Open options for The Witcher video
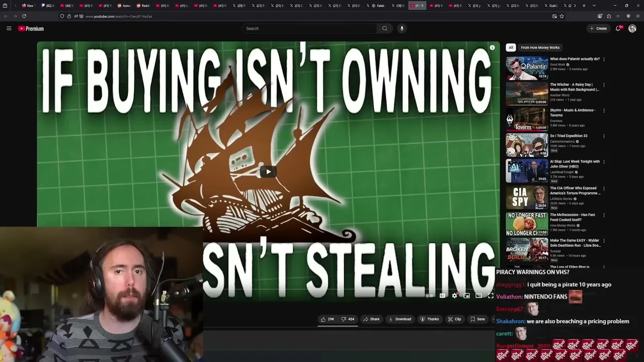Screen dimensions: 644x362 click(604, 85)
